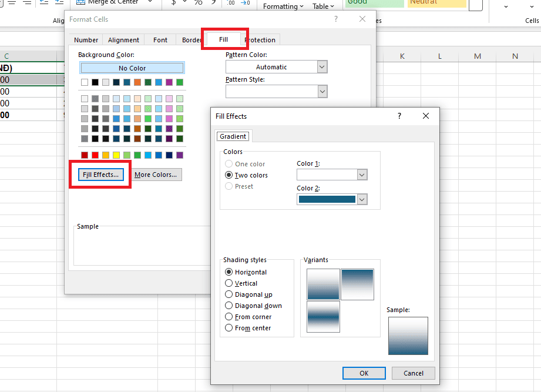Switch to the Alignment tab
Image resolution: width=541 pixels, height=392 pixels.
[x=123, y=40]
